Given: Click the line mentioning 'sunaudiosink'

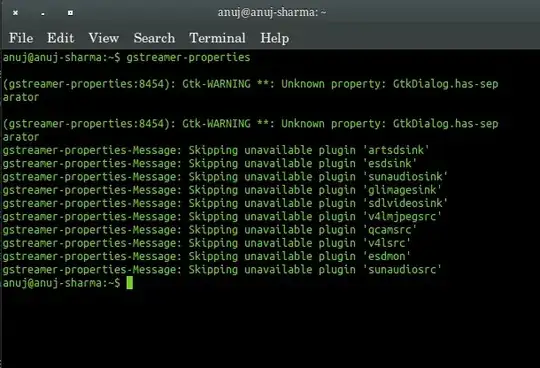Looking at the screenshot, I should pos(225,177).
